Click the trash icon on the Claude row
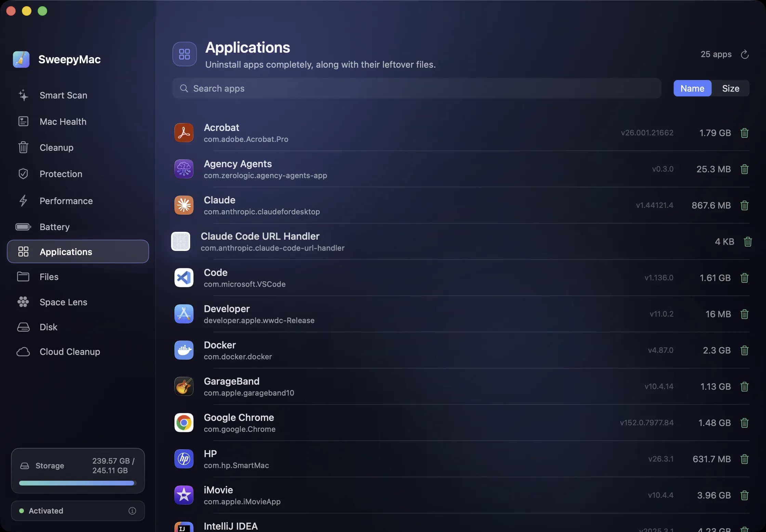Viewport: 766px width, 532px height. 744,205
